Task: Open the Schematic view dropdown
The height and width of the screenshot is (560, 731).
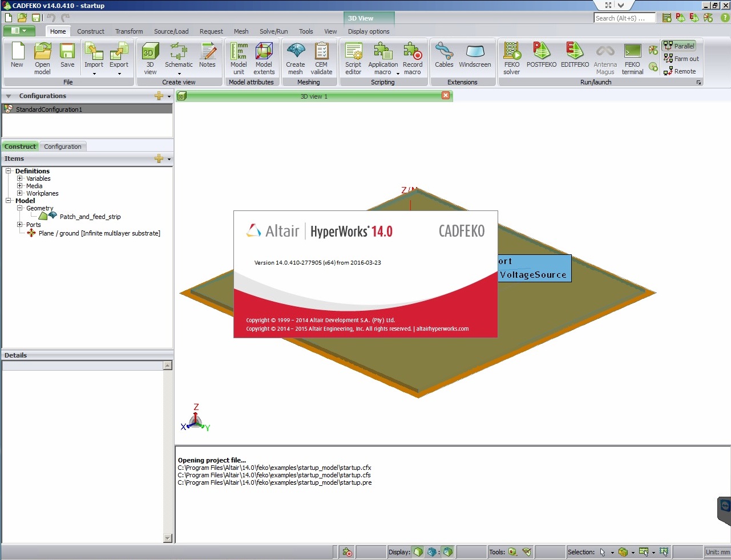Action: pyautogui.click(x=179, y=73)
